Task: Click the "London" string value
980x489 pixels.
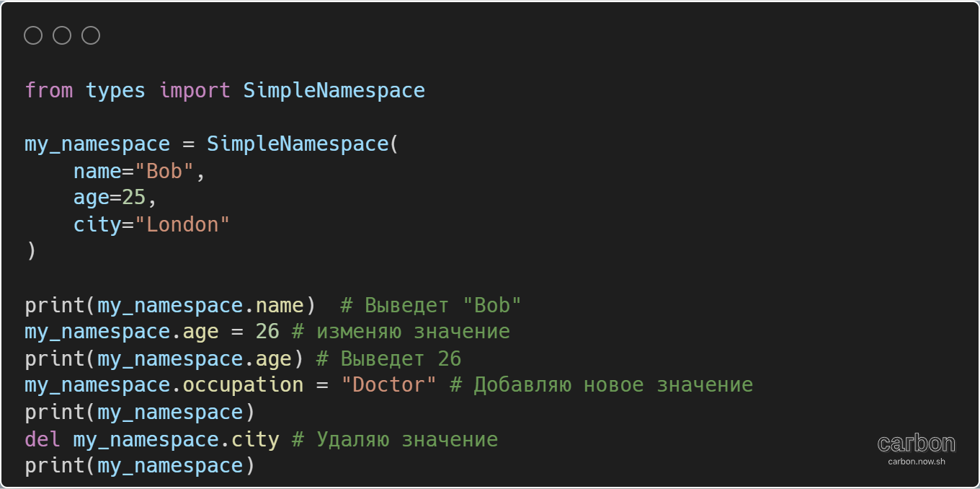Action: point(188,225)
